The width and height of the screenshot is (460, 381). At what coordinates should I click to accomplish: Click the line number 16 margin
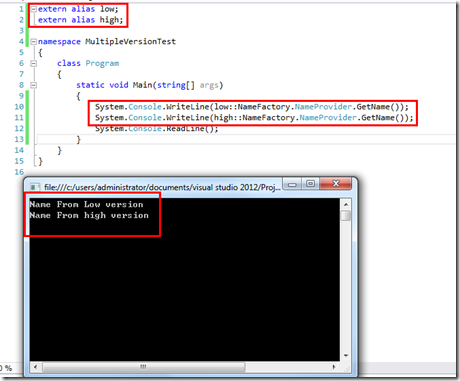pyautogui.click(x=19, y=172)
